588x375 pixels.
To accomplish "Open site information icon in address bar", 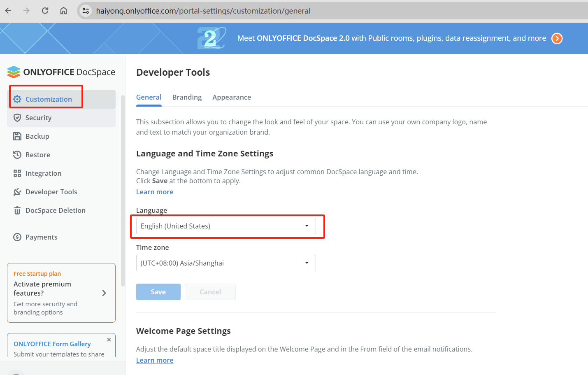I will pyautogui.click(x=86, y=11).
